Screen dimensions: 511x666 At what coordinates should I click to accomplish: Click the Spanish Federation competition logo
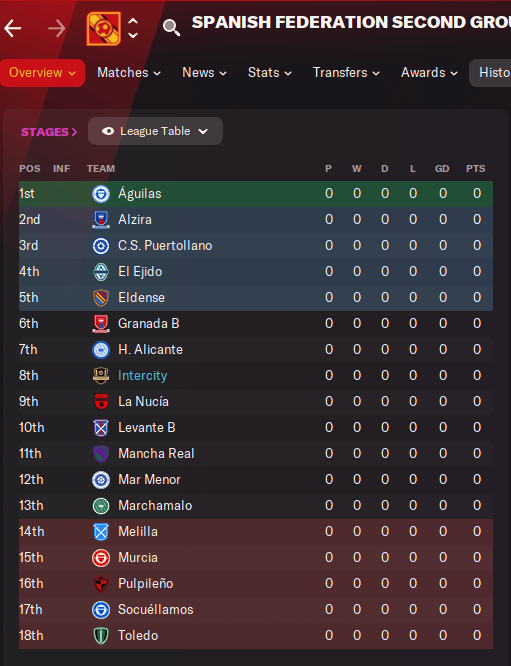(x=104, y=28)
